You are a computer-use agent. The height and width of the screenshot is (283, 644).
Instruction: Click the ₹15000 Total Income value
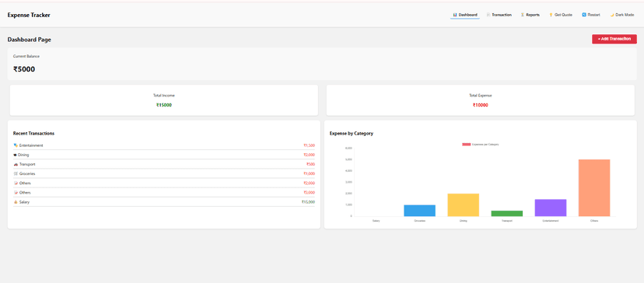coord(164,105)
